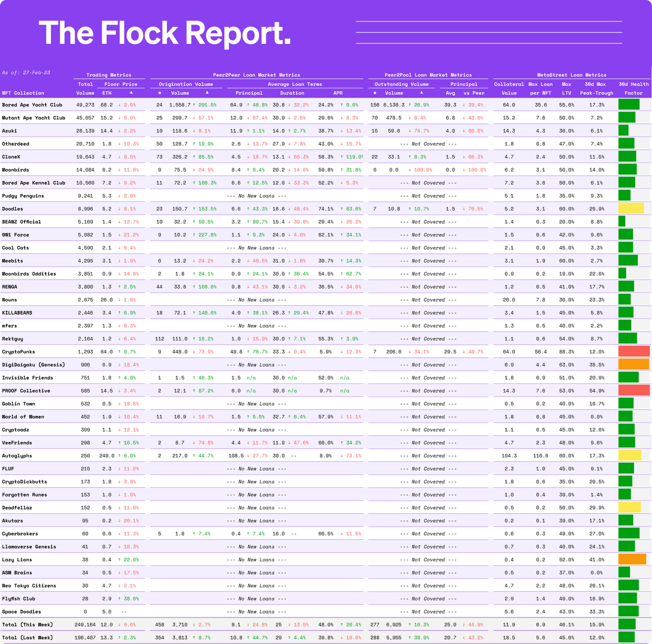Click the total volume value "49,273"
The width and height of the screenshot is (652, 644).
[x=85, y=105]
